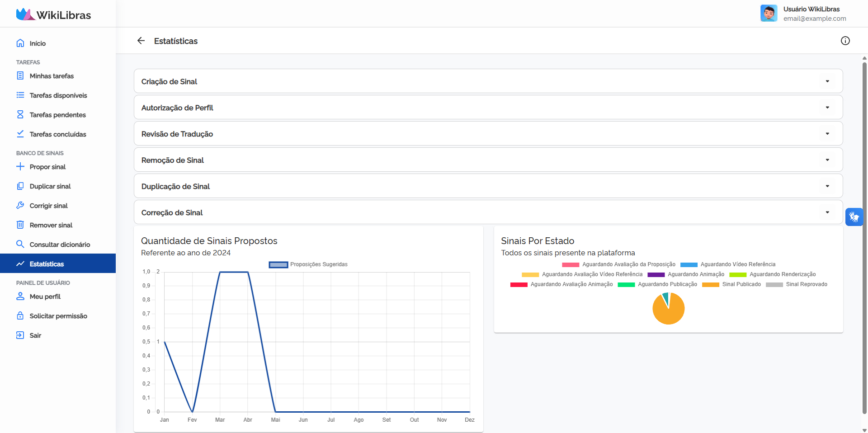
Task: Click the magnifier icon for Consultar dicionário
Action: [20, 245]
